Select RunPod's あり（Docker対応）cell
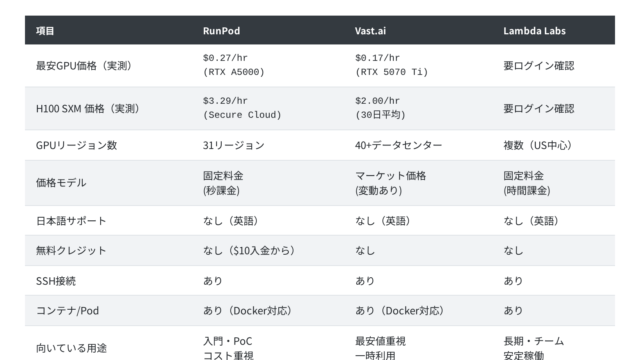 (x=247, y=311)
